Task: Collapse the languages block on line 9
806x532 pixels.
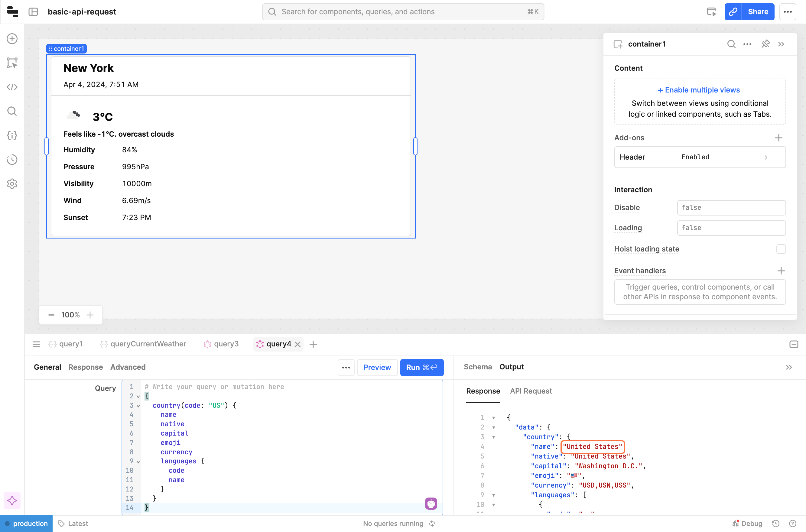Action: click(138, 462)
